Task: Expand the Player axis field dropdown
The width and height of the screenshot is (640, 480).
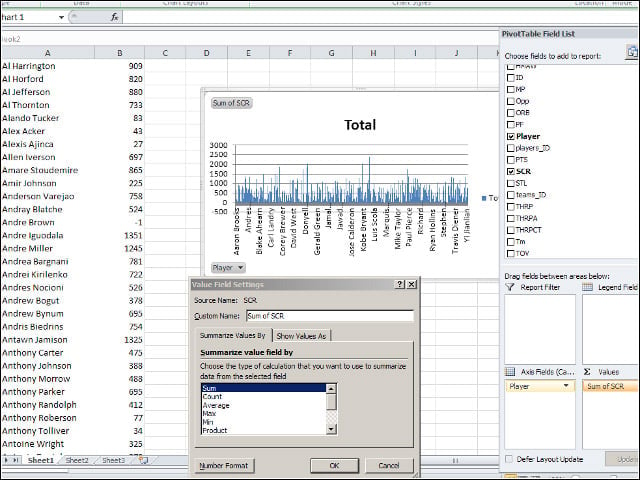Action: (x=566, y=386)
